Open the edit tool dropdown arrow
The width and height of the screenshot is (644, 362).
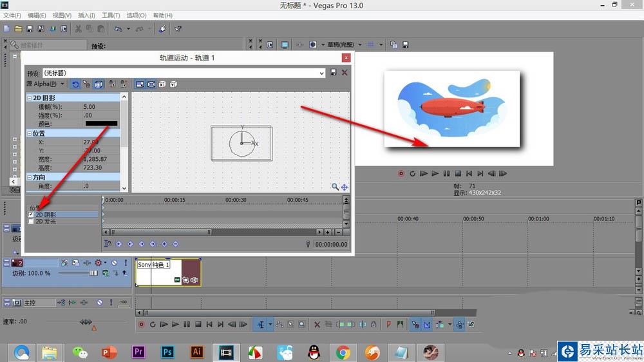pos(270,324)
